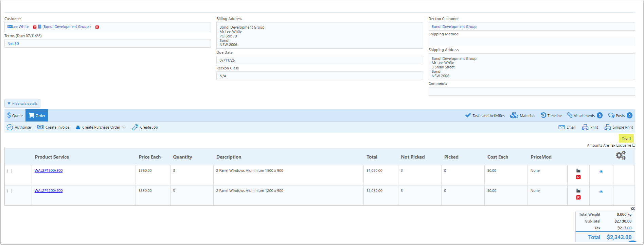644x245 pixels.
Task: Toggle eye icon in WAL2P1200x900 row
Action: click(601, 192)
